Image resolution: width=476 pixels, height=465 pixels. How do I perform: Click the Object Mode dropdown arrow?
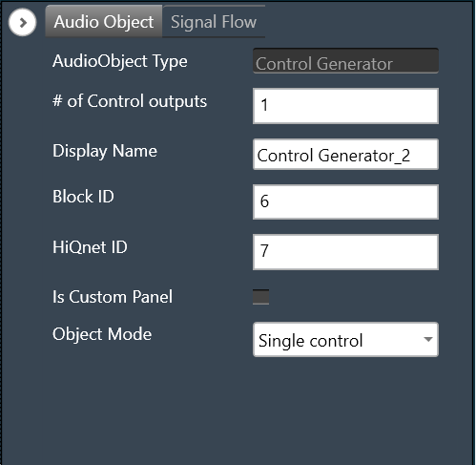tap(428, 339)
